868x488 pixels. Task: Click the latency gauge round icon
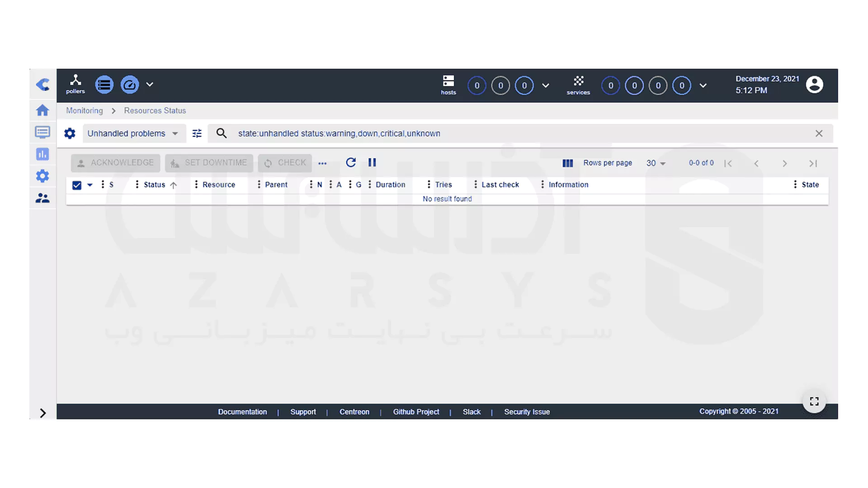pyautogui.click(x=130, y=84)
